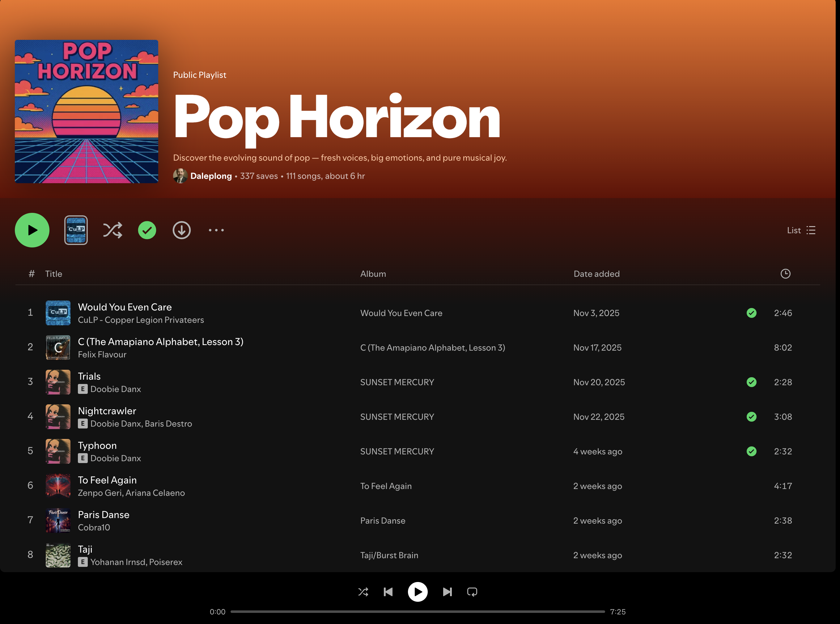840x624 pixels.
Task: Remove playlist from library via green checkmark
Action: point(147,230)
